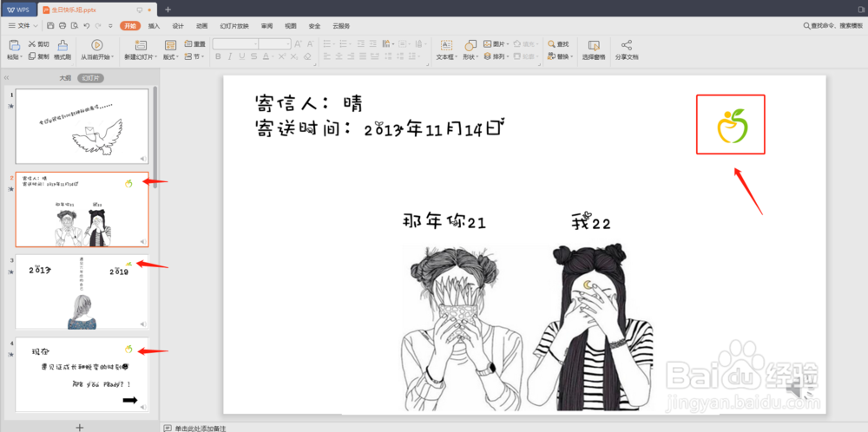
Task: Open Find (查找) magnifier tool
Action: [x=558, y=44]
